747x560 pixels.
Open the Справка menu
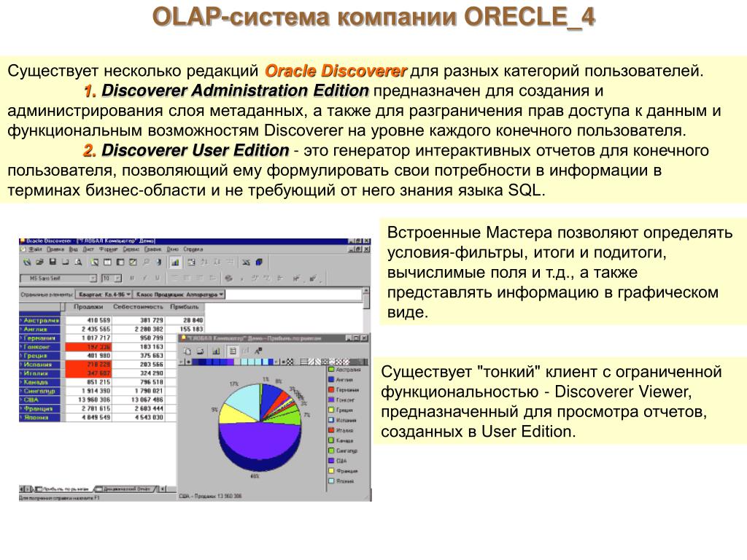[193, 249]
